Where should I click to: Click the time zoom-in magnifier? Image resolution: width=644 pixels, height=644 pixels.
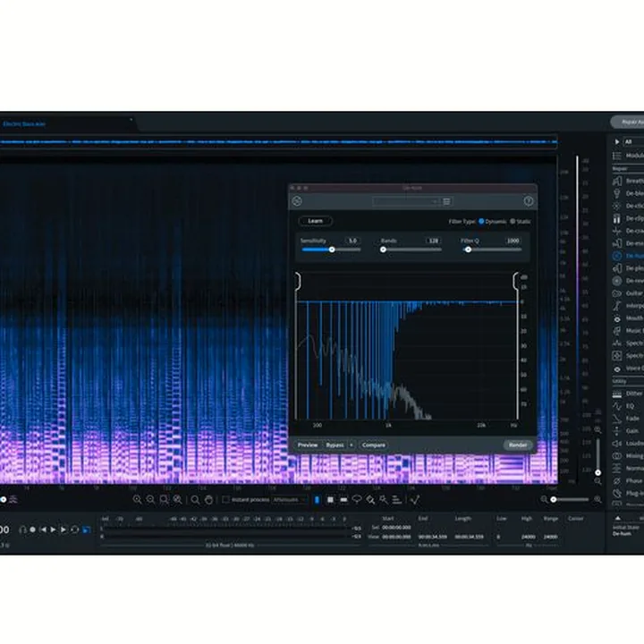pyautogui.click(x=137, y=499)
